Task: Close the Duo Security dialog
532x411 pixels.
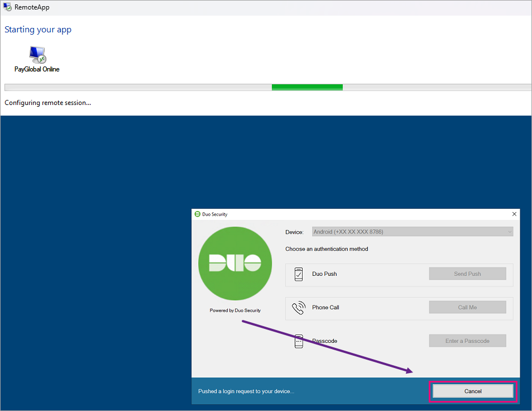Action: 514,214
